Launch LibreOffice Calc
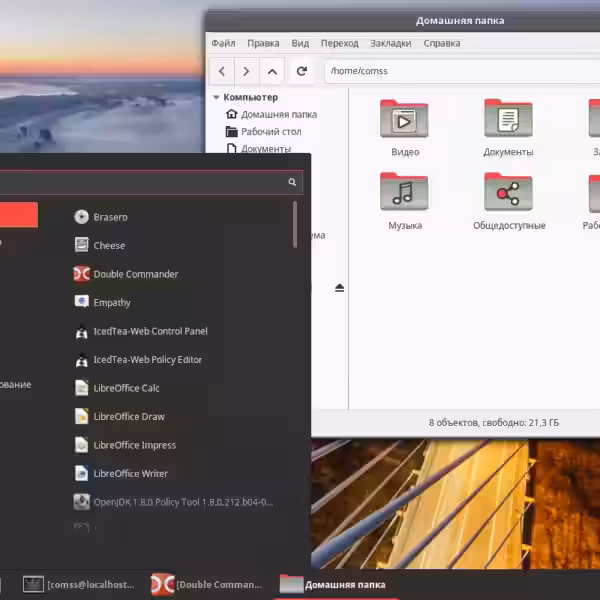 126,388
